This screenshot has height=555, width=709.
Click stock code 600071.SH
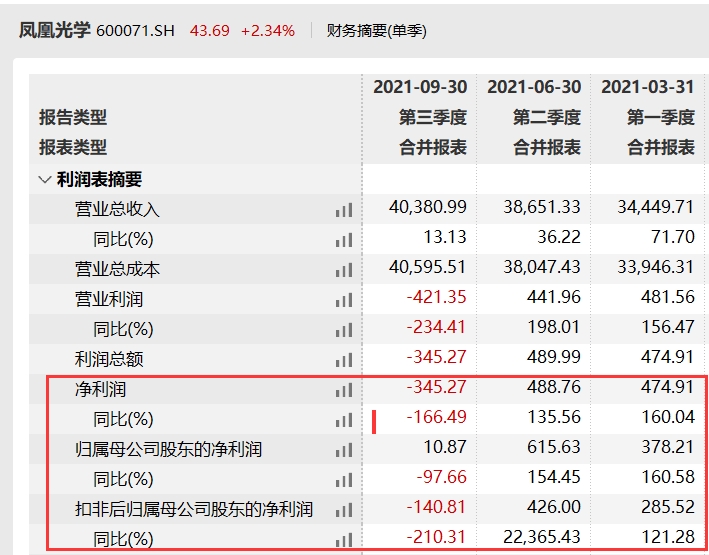coord(135,31)
